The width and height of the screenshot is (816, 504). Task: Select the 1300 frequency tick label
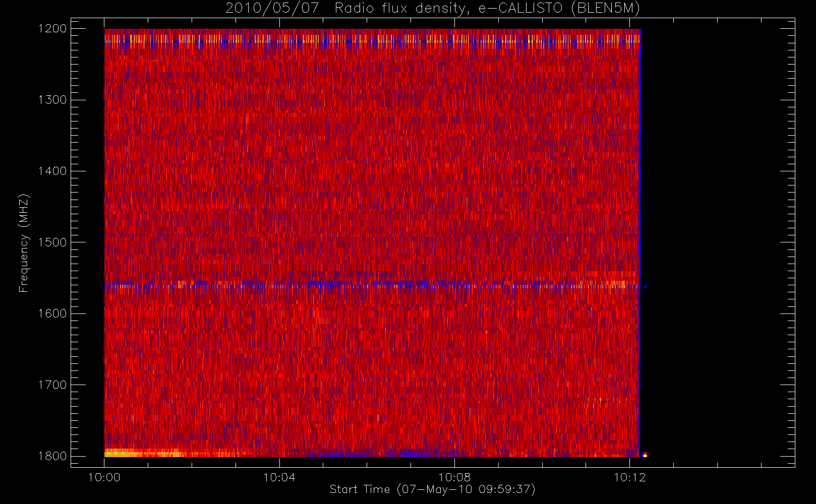click(x=52, y=100)
